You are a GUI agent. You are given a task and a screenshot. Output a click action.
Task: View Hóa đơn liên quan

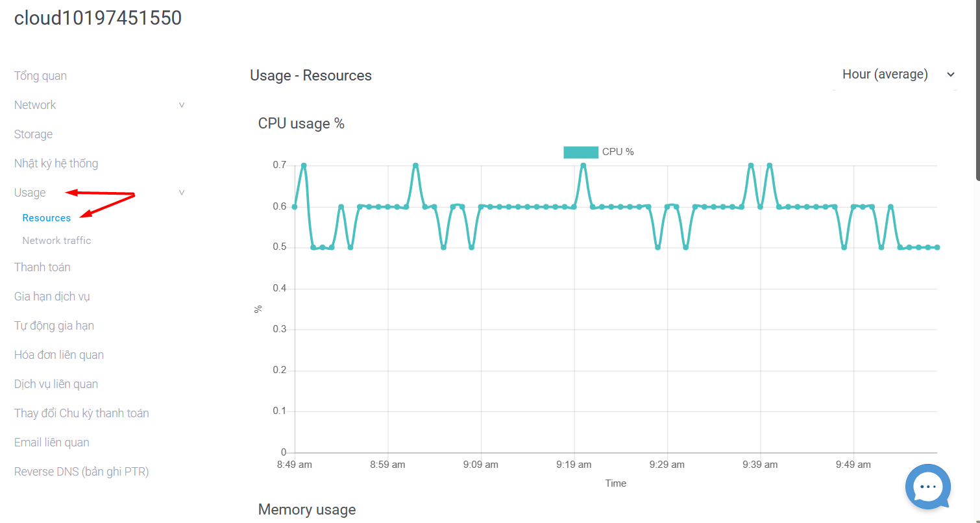click(x=59, y=355)
